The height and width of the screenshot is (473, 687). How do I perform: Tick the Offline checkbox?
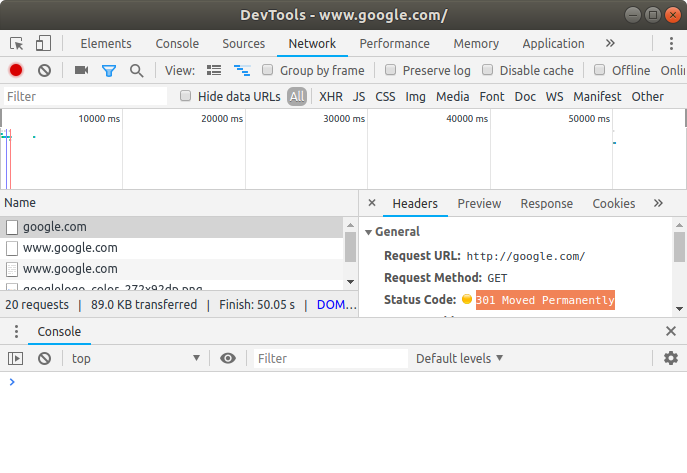[599, 70]
